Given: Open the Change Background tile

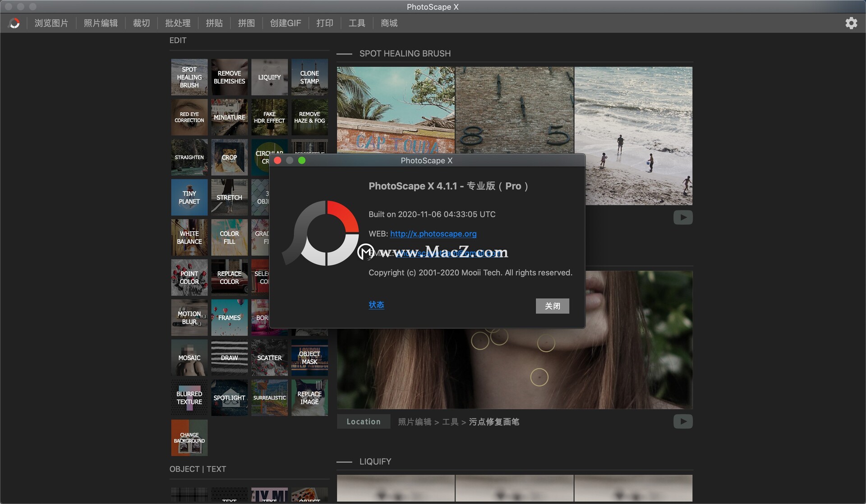Looking at the screenshot, I should point(189,438).
